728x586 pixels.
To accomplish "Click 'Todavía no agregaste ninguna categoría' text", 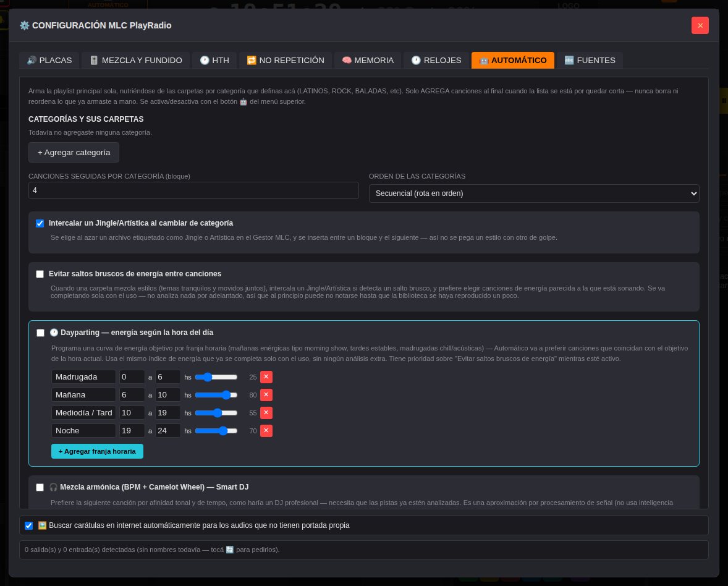I will [90, 133].
